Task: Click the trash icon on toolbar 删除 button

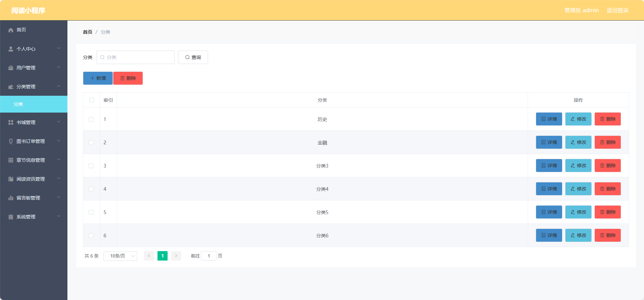Action: coord(122,78)
